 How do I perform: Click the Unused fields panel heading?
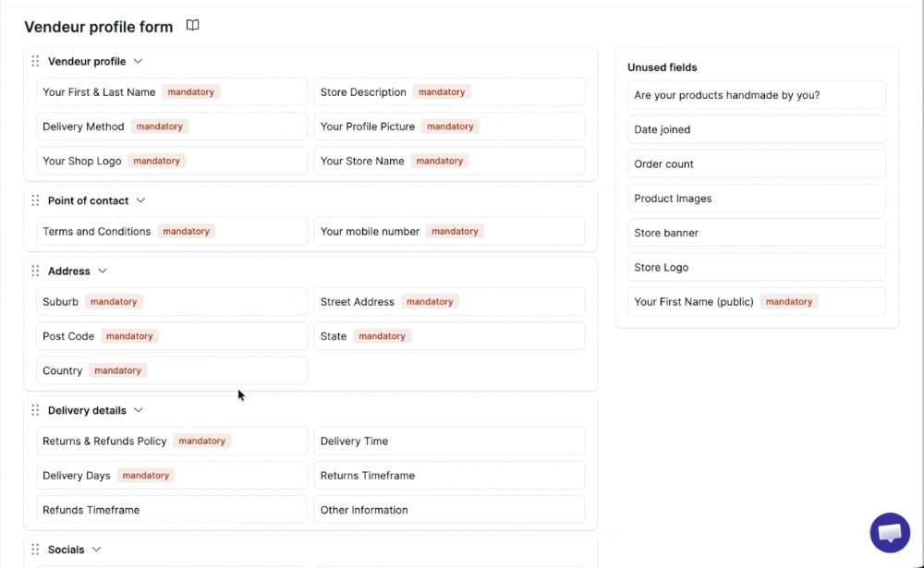coord(662,67)
